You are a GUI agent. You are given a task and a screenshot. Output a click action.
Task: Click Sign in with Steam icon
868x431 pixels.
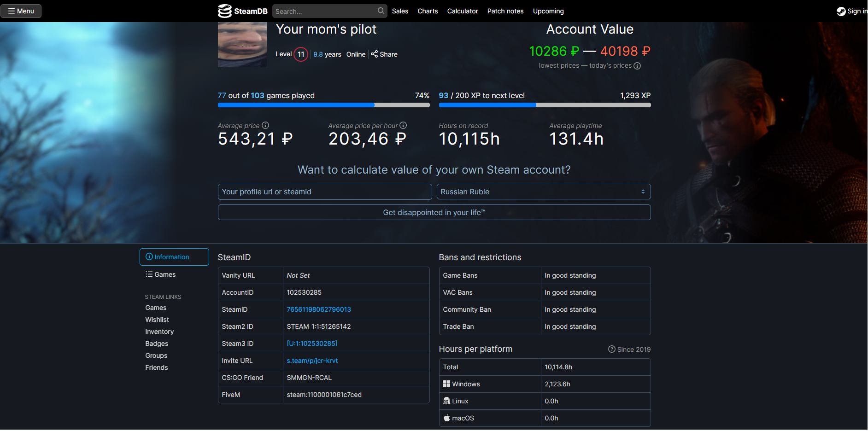point(841,11)
